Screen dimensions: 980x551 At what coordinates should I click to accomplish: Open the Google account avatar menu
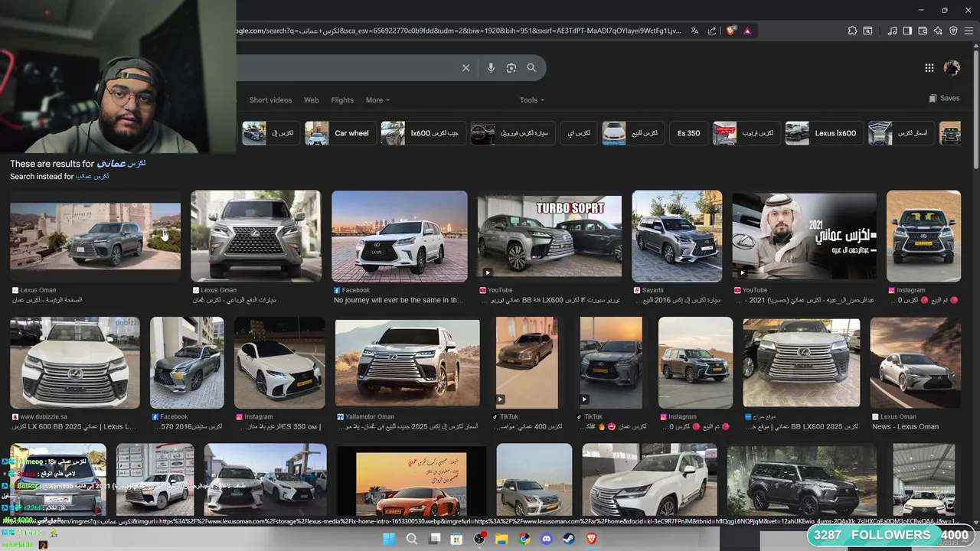point(952,68)
